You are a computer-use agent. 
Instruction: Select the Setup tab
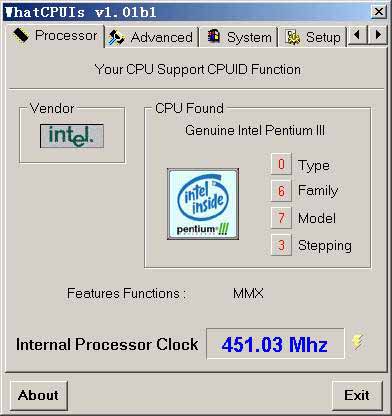tap(313, 37)
